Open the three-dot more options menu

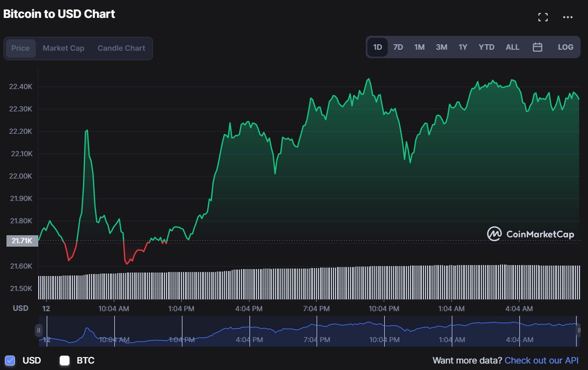(x=568, y=17)
